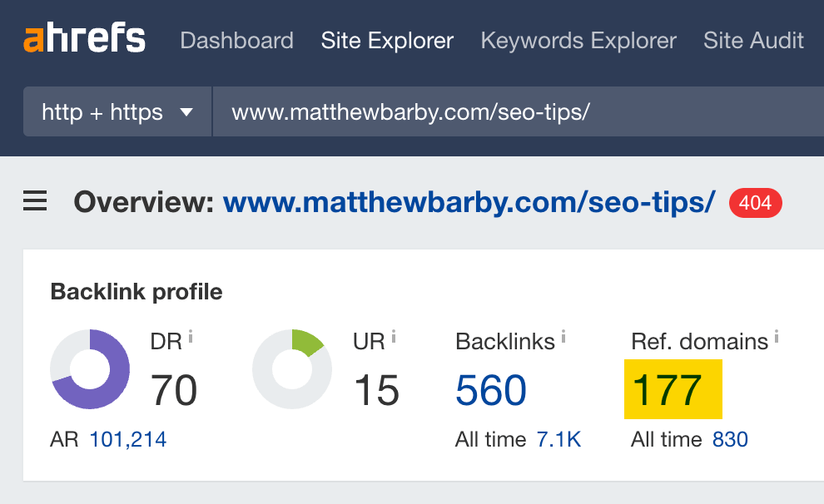Open the www.matthewbarby.com/seo-tips/ overview link
The height and width of the screenshot is (504, 824).
(467, 200)
